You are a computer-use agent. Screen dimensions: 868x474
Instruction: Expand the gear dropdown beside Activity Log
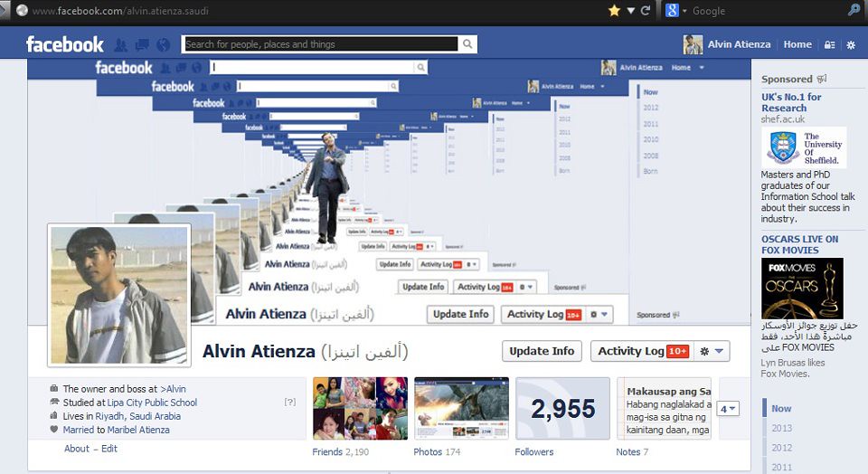pos(712,351)
